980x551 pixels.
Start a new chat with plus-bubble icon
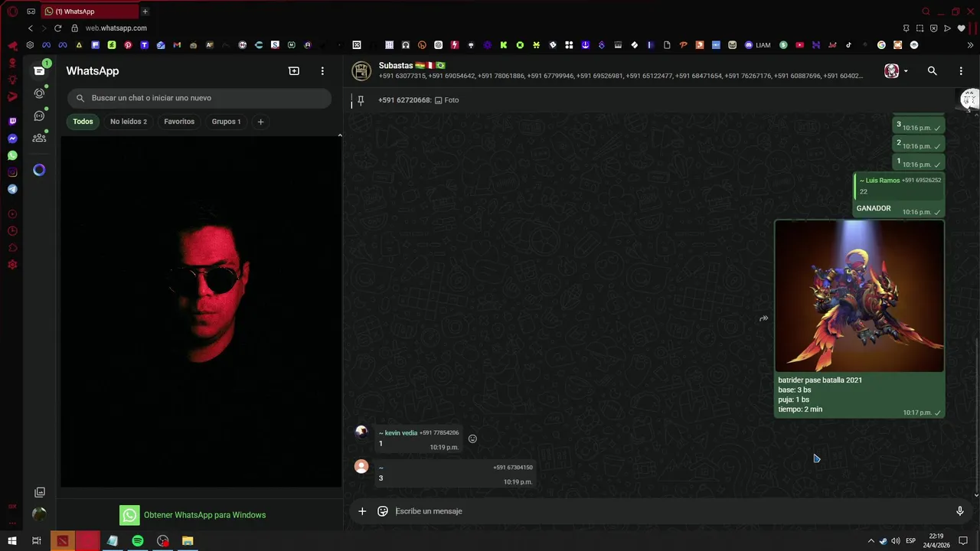point(294,71)
